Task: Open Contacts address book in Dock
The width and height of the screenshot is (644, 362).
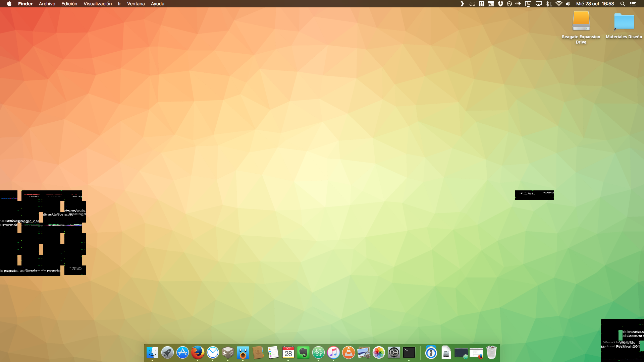Action: tap(258, 353)
